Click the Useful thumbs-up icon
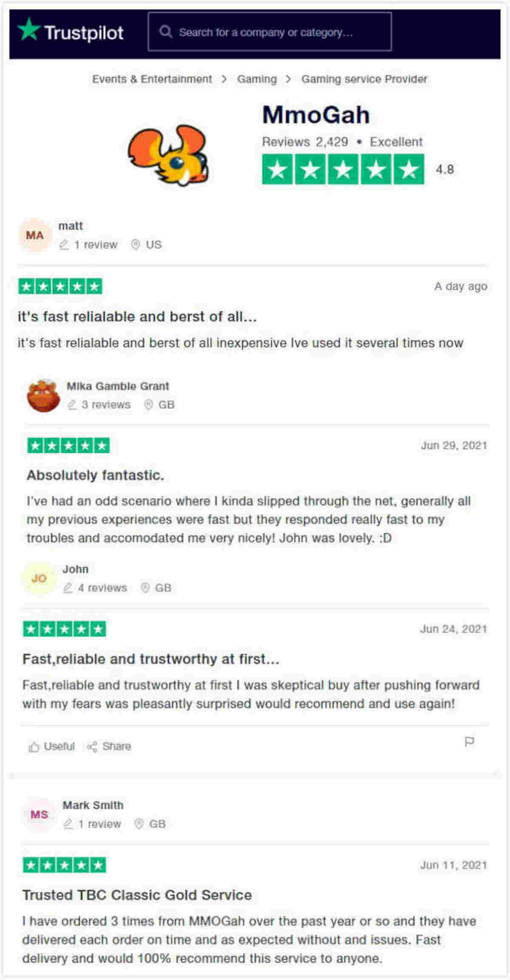This screenshot has height=980, width=510. 34,746
